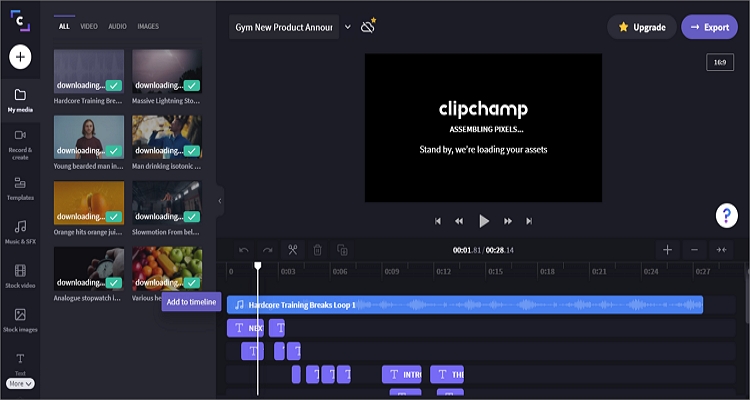This screenshot has height=400, width=750.
Task: Click the white plus add media button
Action: pyautogui.click(x=20, y=57)
